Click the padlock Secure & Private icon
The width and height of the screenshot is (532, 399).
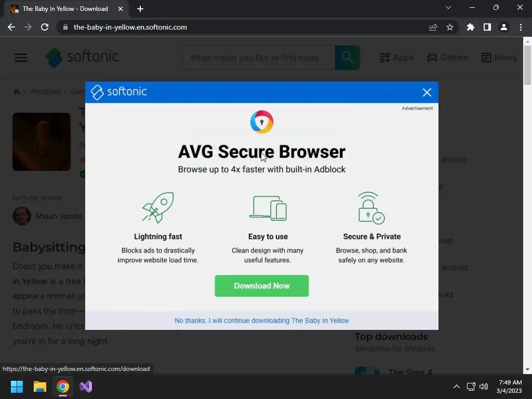[x=371, y=208]
